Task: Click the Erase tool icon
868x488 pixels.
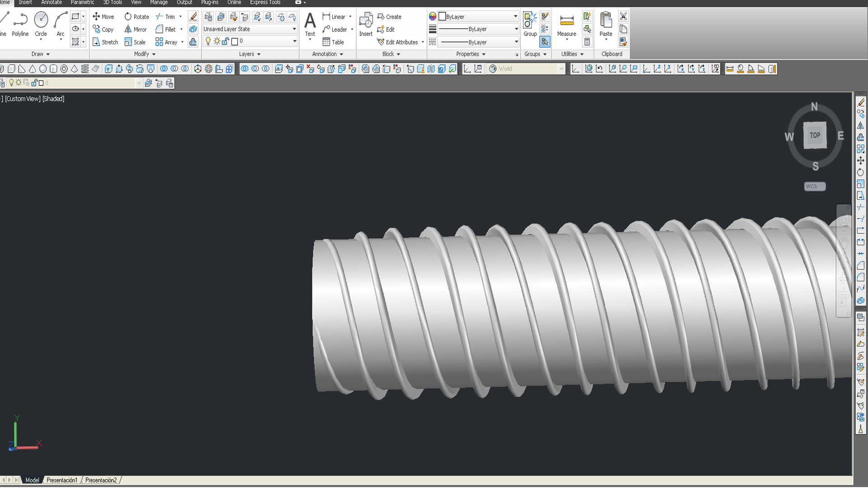Action: point(193,17)
